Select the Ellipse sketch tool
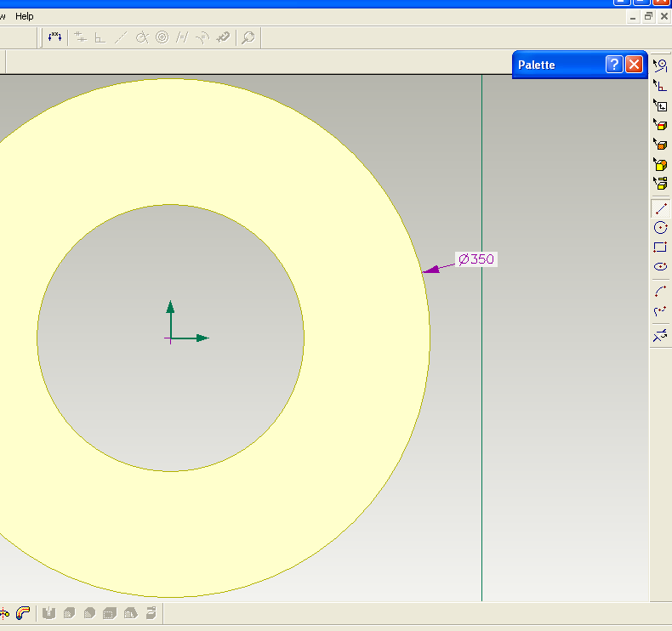 click(660, 266)
